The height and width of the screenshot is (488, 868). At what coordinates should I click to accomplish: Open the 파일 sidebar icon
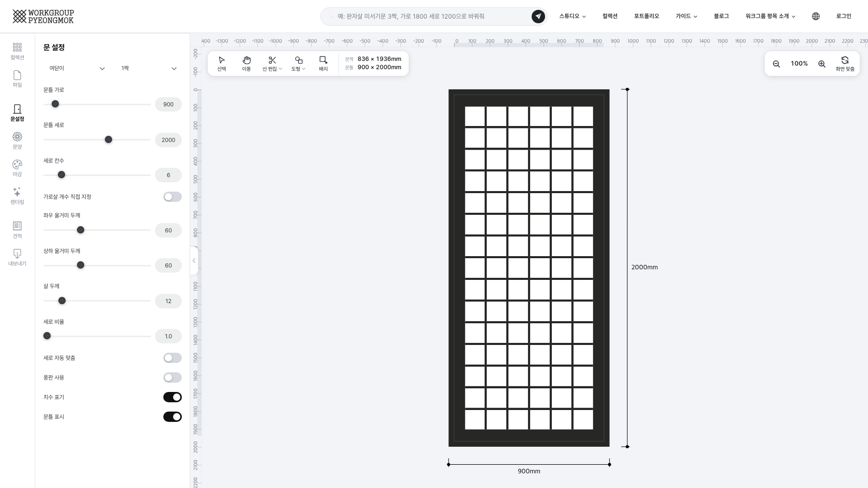pyautogui.click(x=17, y=78)
